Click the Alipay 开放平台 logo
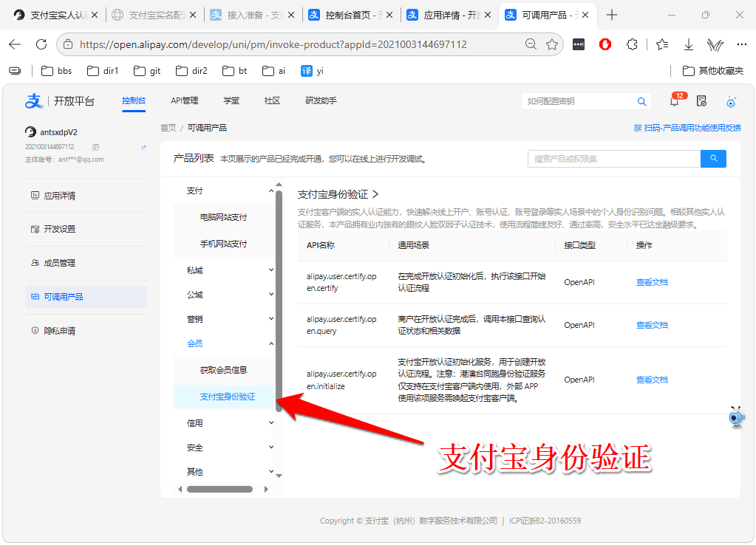Image resolution: width=756 pixels, height=545 pixels. (60, 101)
